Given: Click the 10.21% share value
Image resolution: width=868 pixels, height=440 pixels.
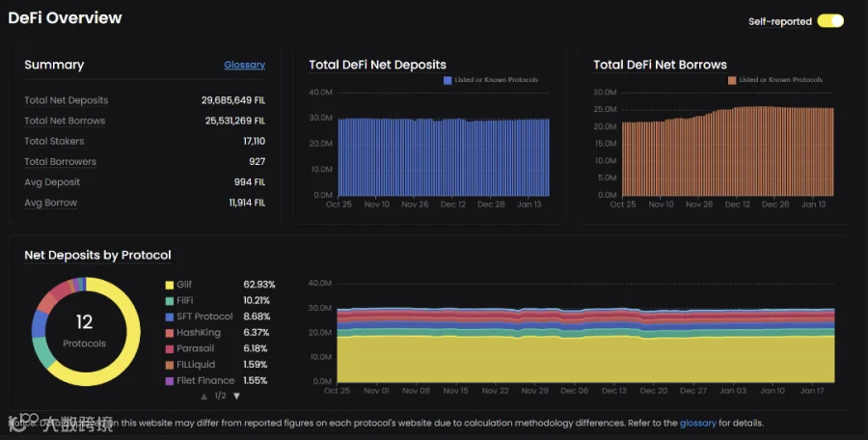Looking at the screenshot, I should (x=257, y=300).
